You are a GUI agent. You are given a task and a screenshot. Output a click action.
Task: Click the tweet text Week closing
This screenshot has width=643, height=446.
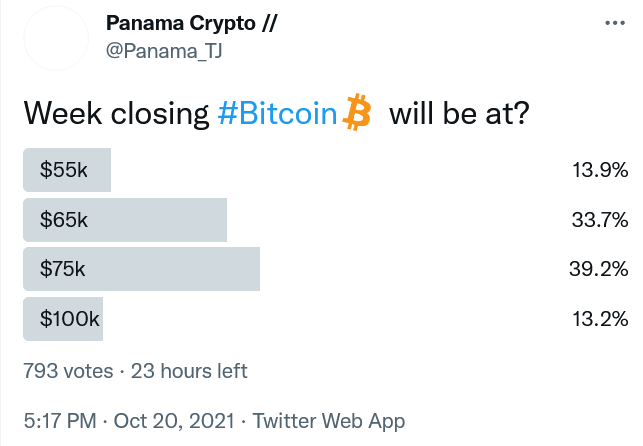click(116, 114)
